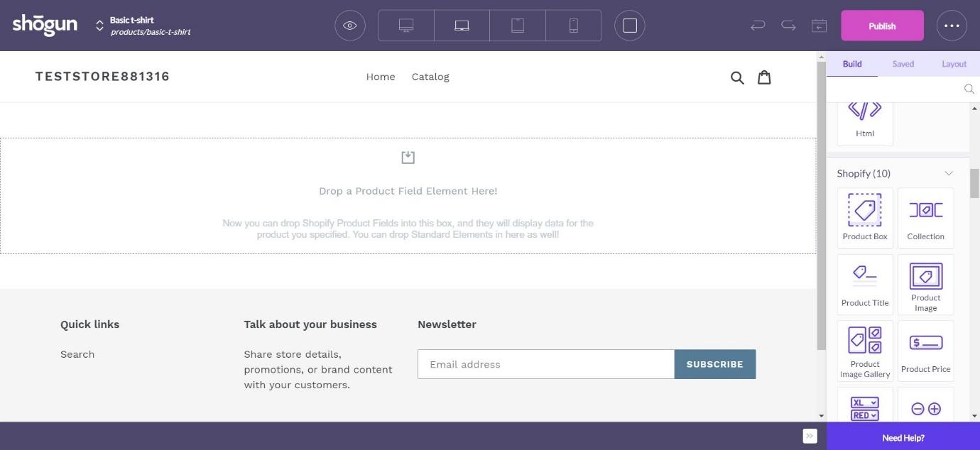Go to Home in store navigation

click(381, 77)
